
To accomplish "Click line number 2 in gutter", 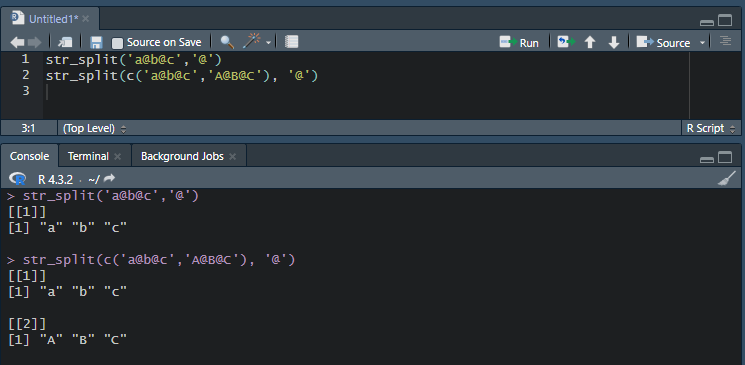I will coord(25,75).
